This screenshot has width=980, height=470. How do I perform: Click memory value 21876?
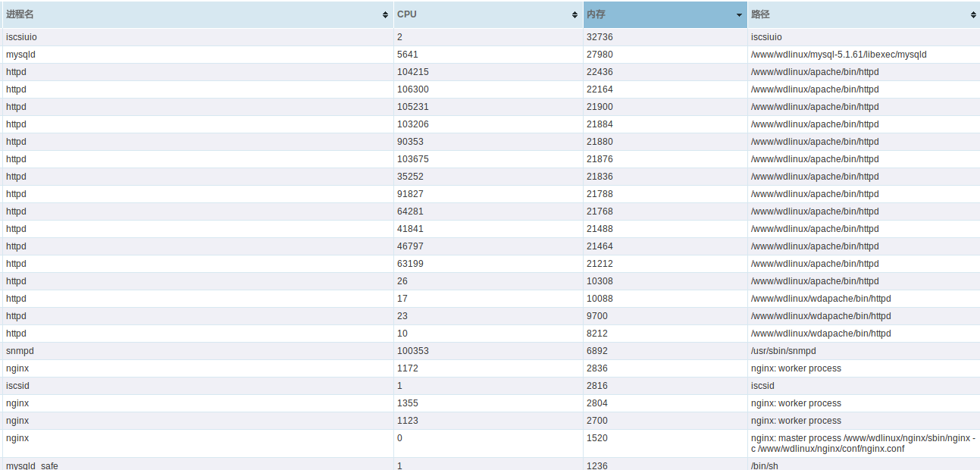(x=600, y=159)
